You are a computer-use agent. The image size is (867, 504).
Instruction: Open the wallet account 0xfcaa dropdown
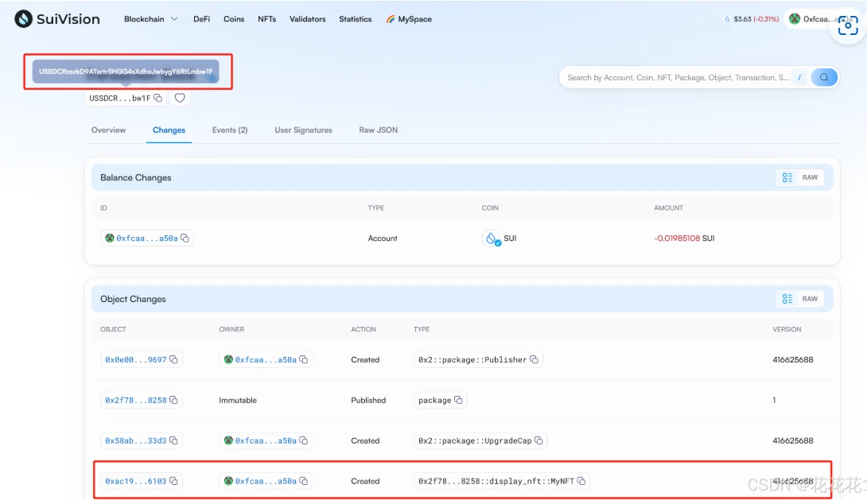tap(819, 19)
